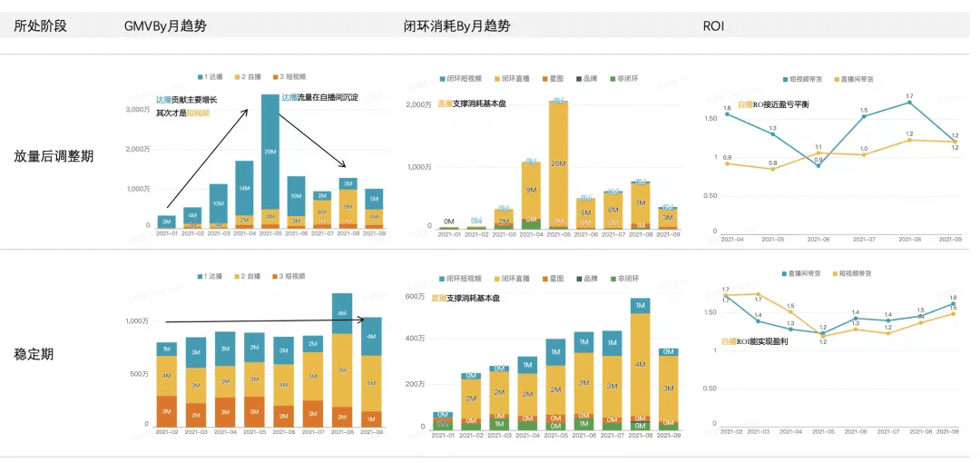Toggle '闭环直播' legend in 稳定期 消耗 chart
Screen dimensions: 980x463
click(512, 279)
